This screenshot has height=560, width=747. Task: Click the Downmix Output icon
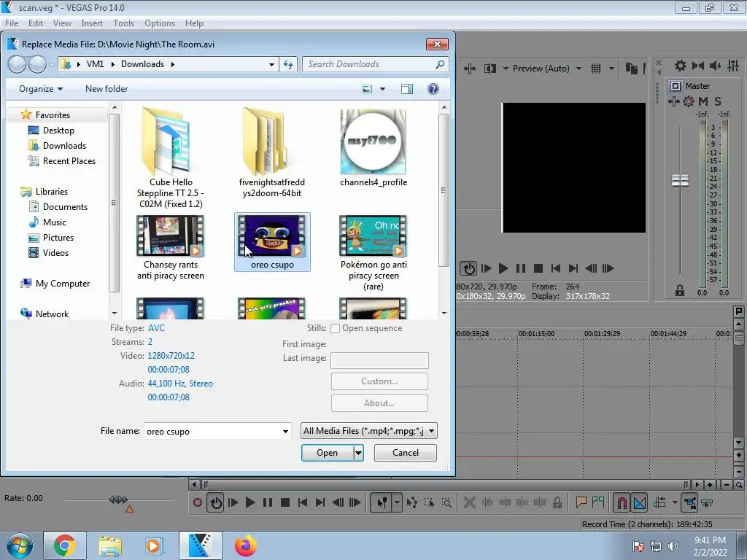coord(698,66)
